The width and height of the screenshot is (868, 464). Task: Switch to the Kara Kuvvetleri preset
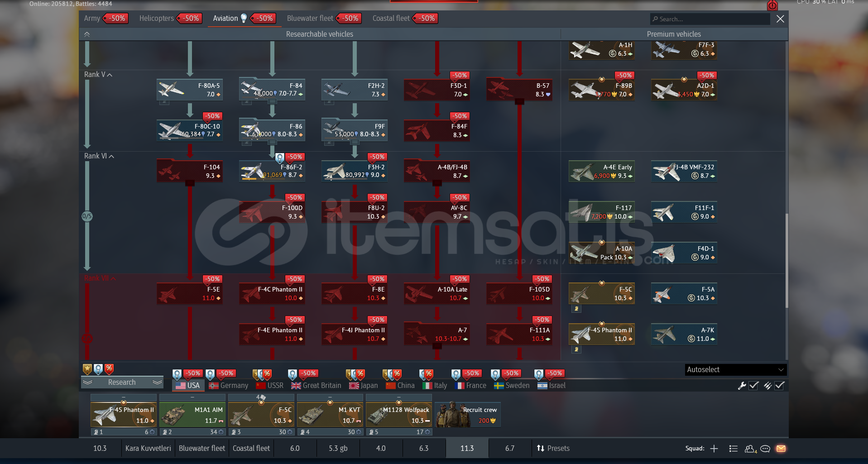coord(148,448)
